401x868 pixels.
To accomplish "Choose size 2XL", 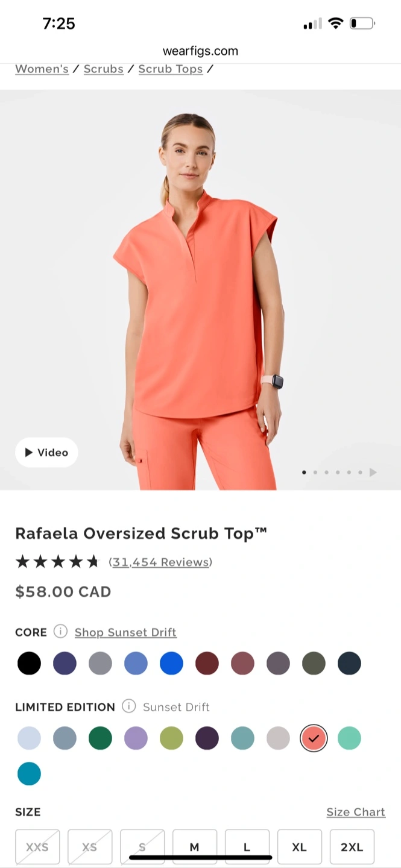I will 352,847.
